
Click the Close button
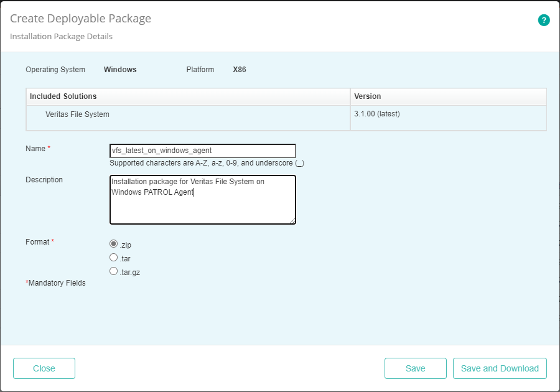pos(44,368)
